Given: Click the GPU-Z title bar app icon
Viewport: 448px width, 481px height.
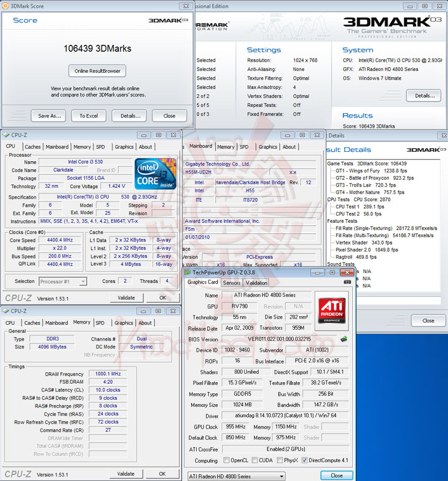Looking at the screenshot, I should click(x=188, y=273).
